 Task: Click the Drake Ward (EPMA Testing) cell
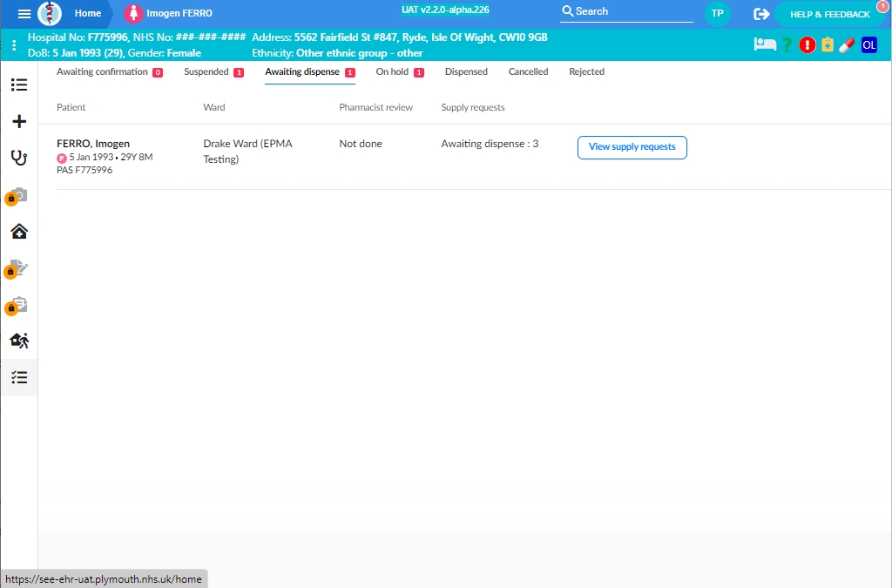(x=247, y=152)
